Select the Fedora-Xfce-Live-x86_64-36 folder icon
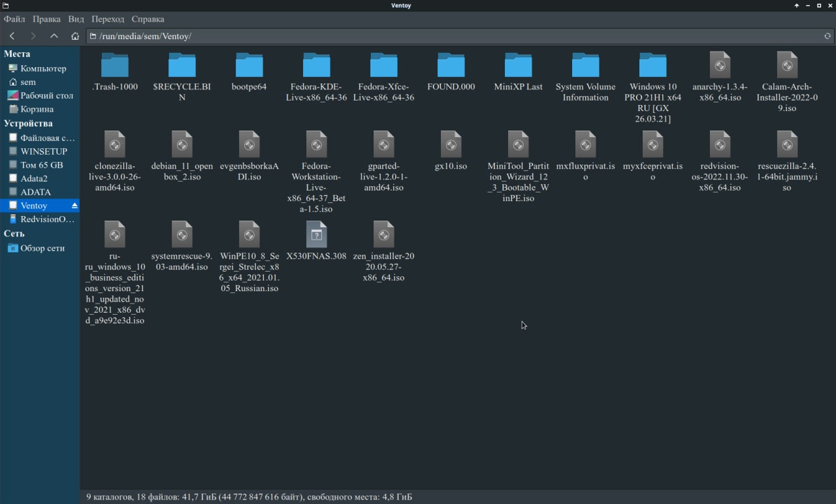The height and width of the screenshot is (504, 836). tap(384, 65)
